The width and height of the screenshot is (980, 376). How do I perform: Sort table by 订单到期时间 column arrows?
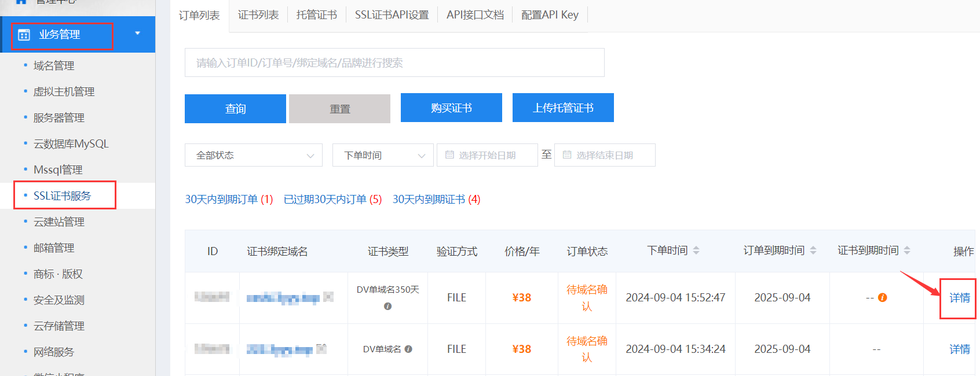tap(813, 250)
